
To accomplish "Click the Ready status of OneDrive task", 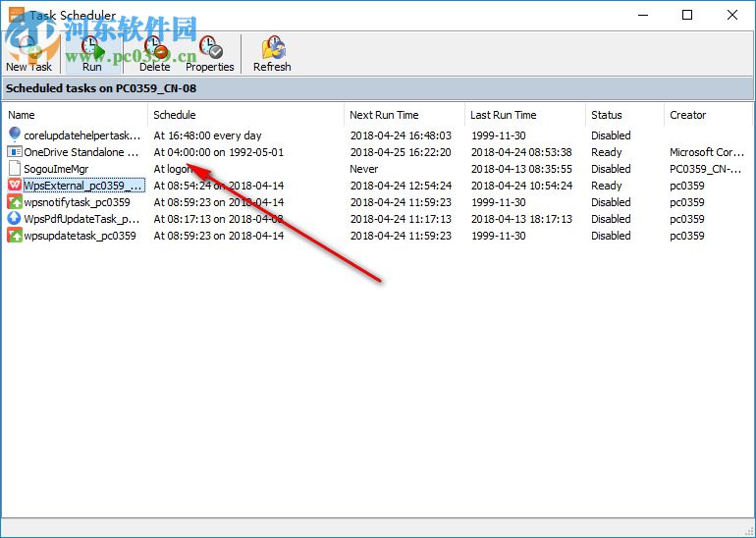I will (607, 152).
